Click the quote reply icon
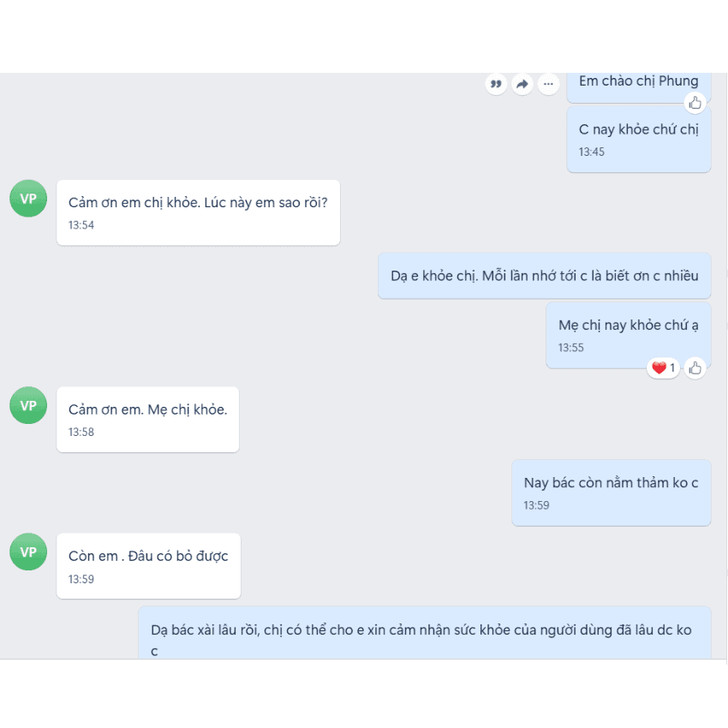The height and width of the screenshot is (728, 728). pyautogui.click(x=496, y=84)
